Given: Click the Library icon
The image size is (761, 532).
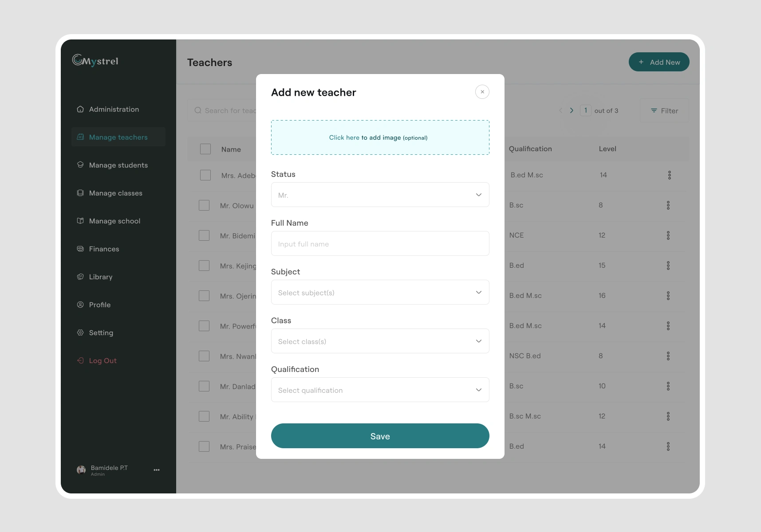Looking at the screenshot, I should tap(80, 277).
